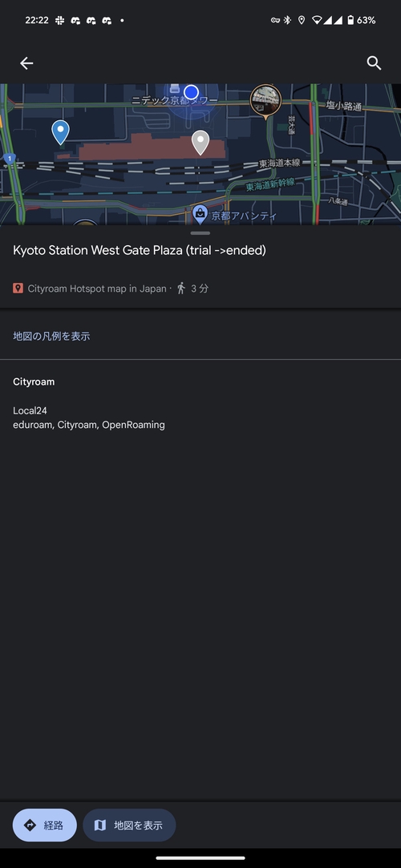Tap the route 1 highway shield on map
Image resolution: width=401 pixels, height=868 pixels.
(x=8, y=159)
